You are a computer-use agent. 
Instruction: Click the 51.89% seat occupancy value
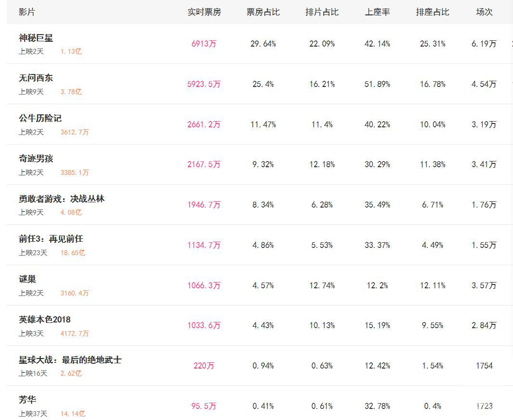click(377, 84)
